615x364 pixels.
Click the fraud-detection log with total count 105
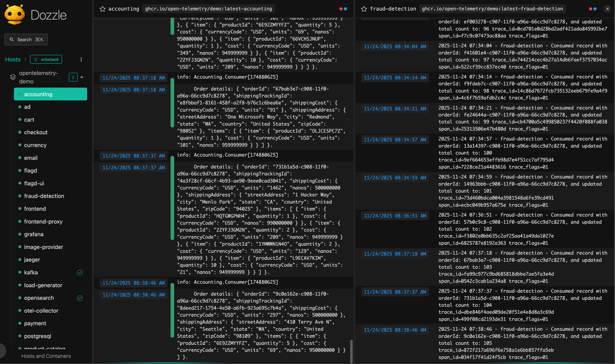(523, 343)
